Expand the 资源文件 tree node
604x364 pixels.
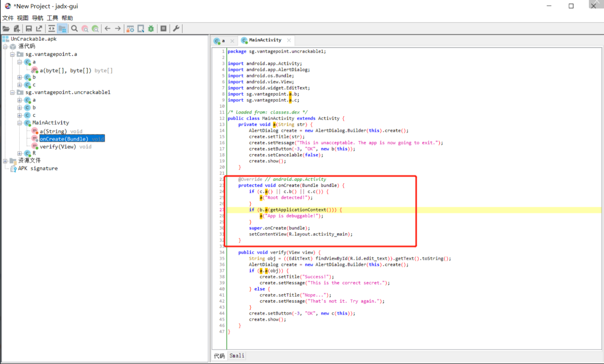5,161
